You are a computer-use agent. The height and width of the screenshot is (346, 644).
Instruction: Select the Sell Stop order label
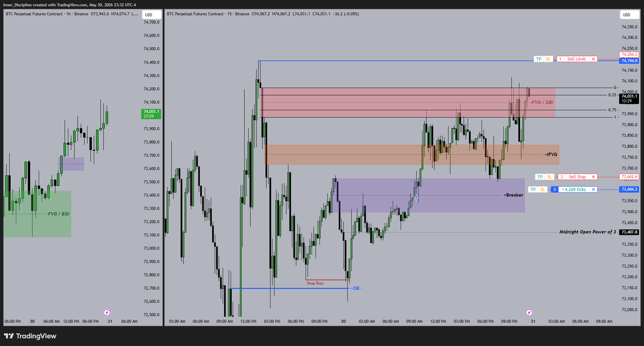[x=577, y=177]
